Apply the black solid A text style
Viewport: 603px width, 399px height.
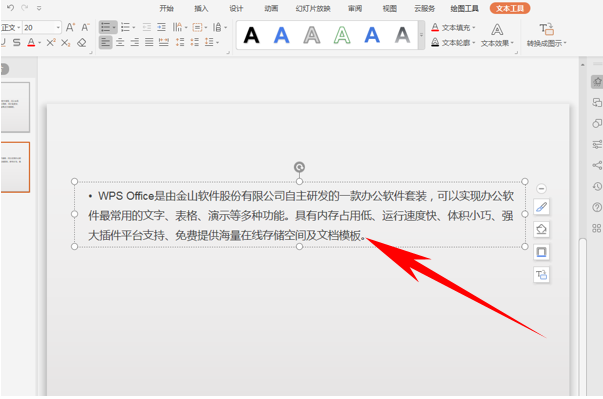252,35
